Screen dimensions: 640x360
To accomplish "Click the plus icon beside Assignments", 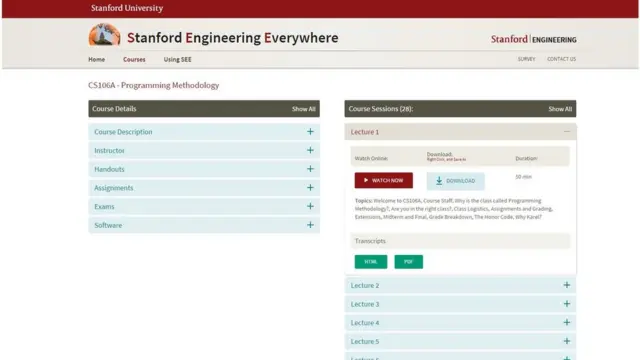I will (x=310, y=188).
